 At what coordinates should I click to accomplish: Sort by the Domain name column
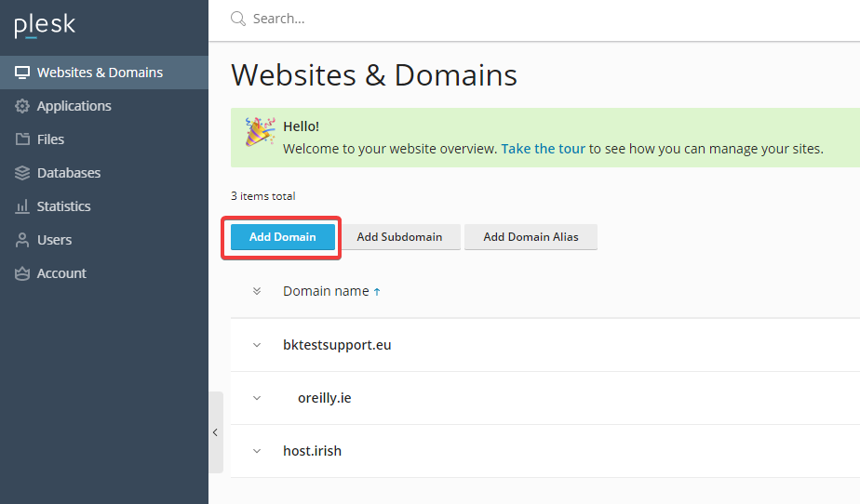326,291
